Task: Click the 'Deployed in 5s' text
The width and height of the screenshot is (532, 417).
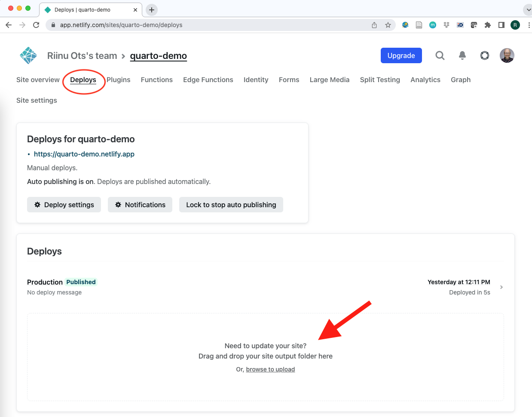Action: [x=470, y=292]
